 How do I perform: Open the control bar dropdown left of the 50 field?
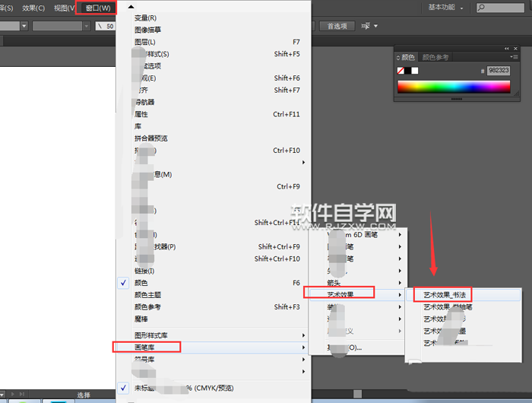[87, 26]
